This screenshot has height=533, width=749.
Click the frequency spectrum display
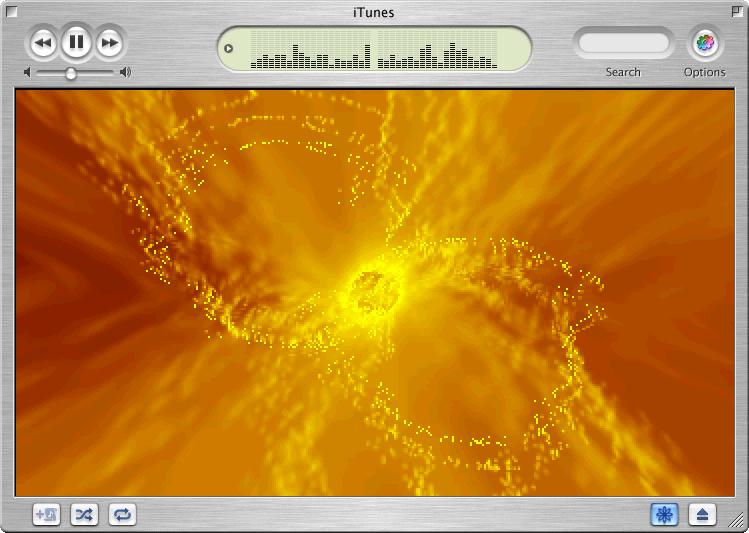(x=374, y=49)
